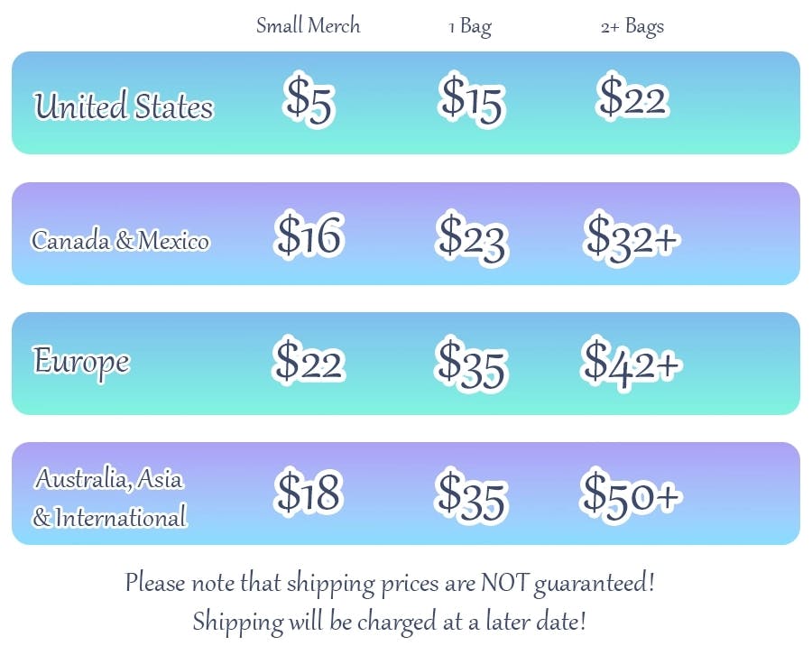812x655 pixels.
Task: Select United States 2+ bags $22 price
Action: tap(632, 97)
